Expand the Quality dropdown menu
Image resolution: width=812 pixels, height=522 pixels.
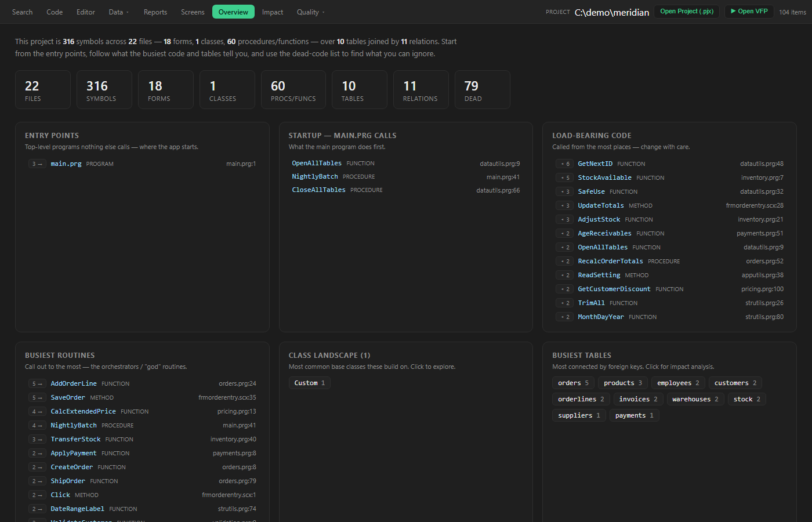coord(311,12)
